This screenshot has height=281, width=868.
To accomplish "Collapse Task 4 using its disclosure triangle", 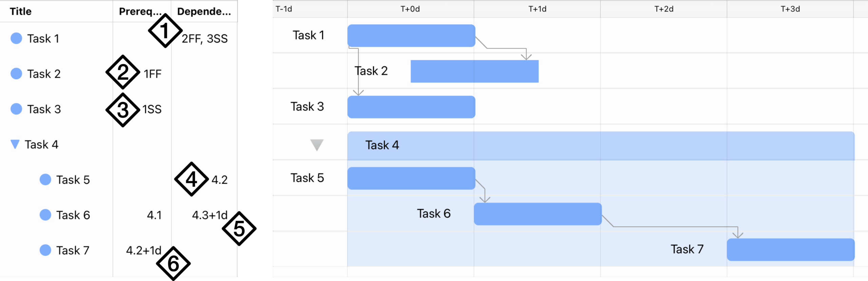I will click(x=15, y=144).
